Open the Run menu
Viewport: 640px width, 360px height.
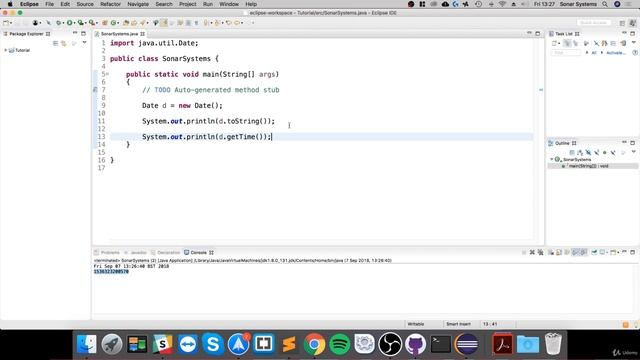208,4
